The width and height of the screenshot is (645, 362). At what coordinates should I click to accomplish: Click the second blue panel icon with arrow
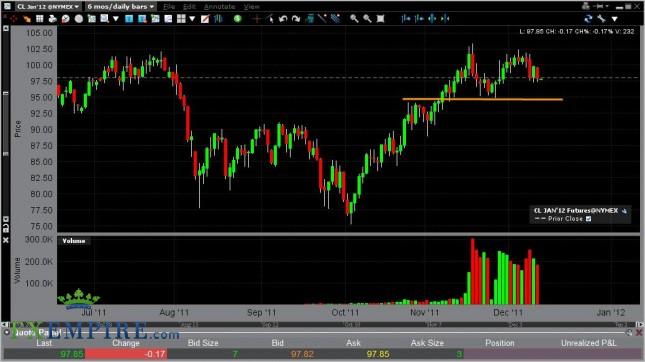[x=142, y=19]
